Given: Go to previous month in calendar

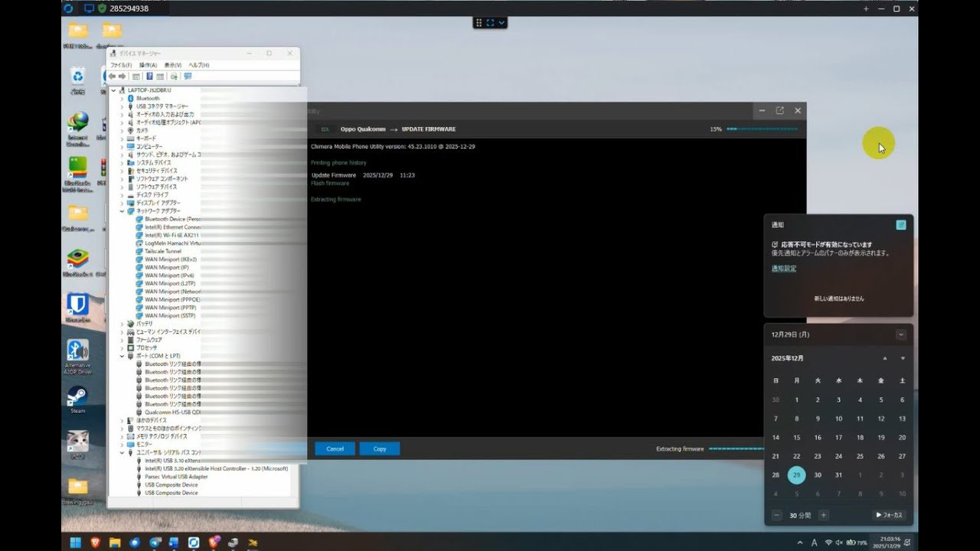Looking at the screenshot, I should (885, 358).
